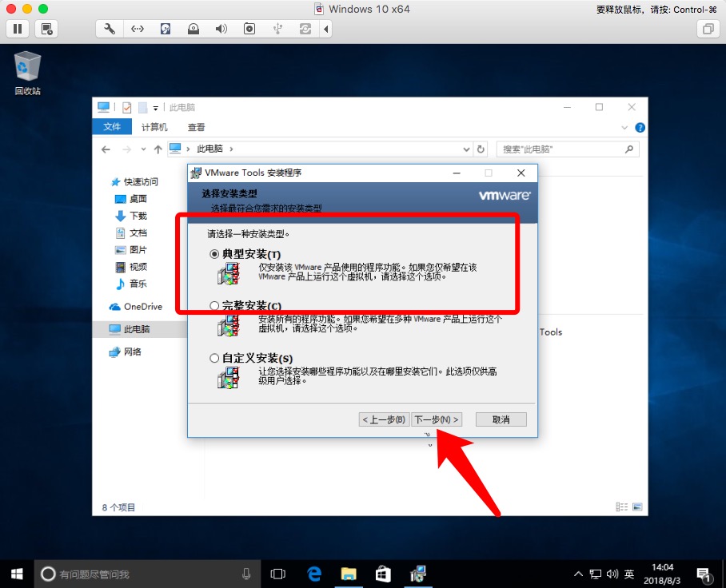Click the CD/DVD drive icon in toolbar
The height and width of the screenshot is (588, 726).
pyautogui.click(x=193, y=29)
